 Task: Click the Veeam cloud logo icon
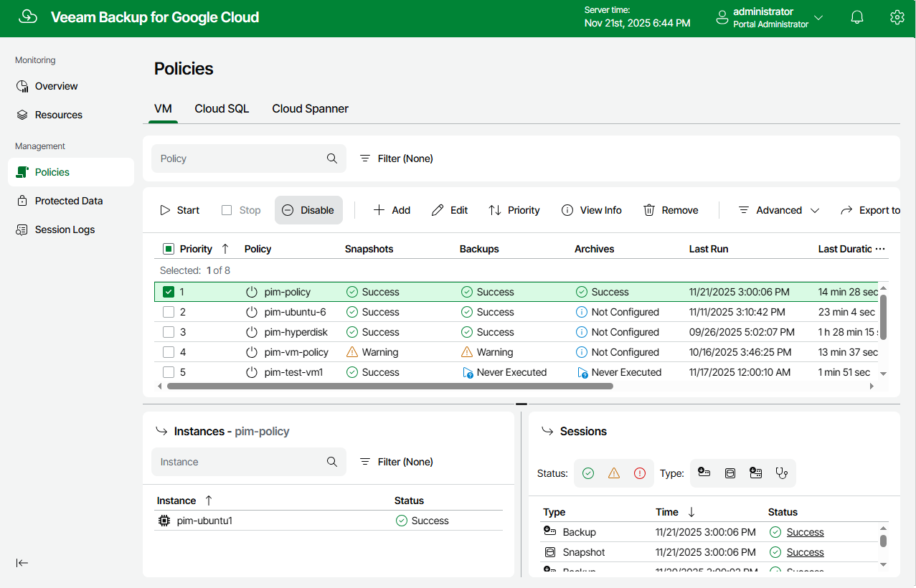[28, 17]
